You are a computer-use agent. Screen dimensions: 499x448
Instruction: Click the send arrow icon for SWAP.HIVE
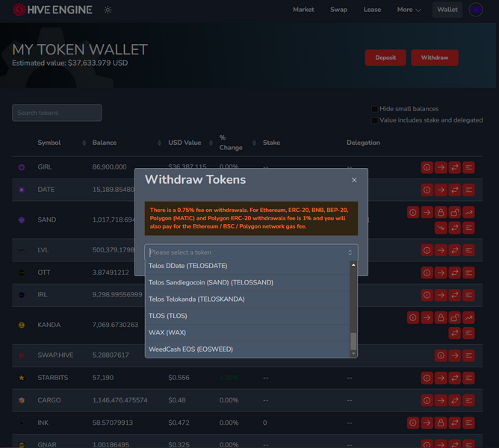[455, 355]
